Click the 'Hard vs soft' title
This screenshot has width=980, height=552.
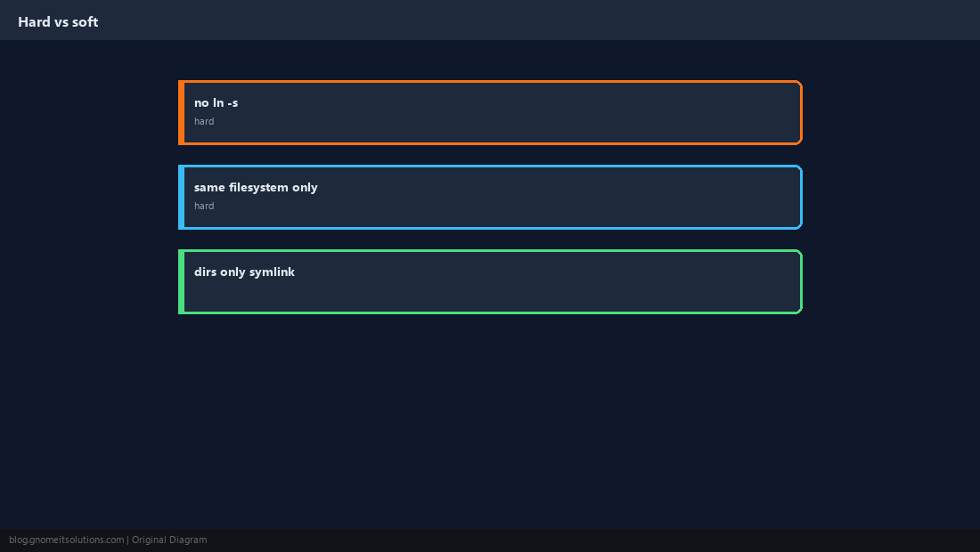58,22
